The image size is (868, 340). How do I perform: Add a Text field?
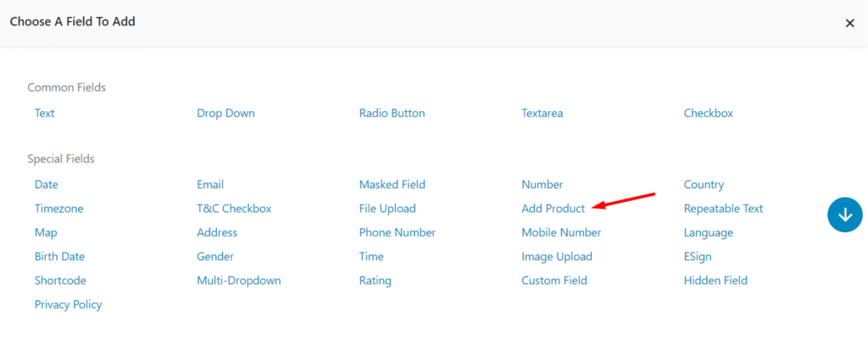click(45, 113)
